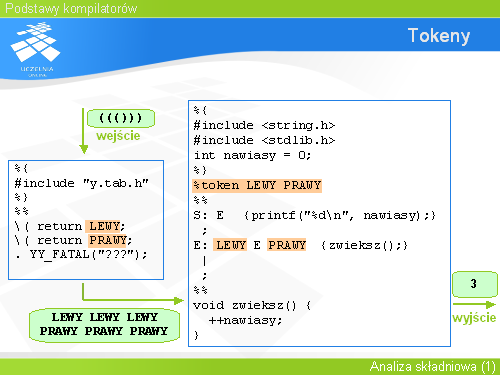Click highlighted PRAWY in the E rule
The width and height of the screenshot is (500, 375).
click(x=287, y=245)
